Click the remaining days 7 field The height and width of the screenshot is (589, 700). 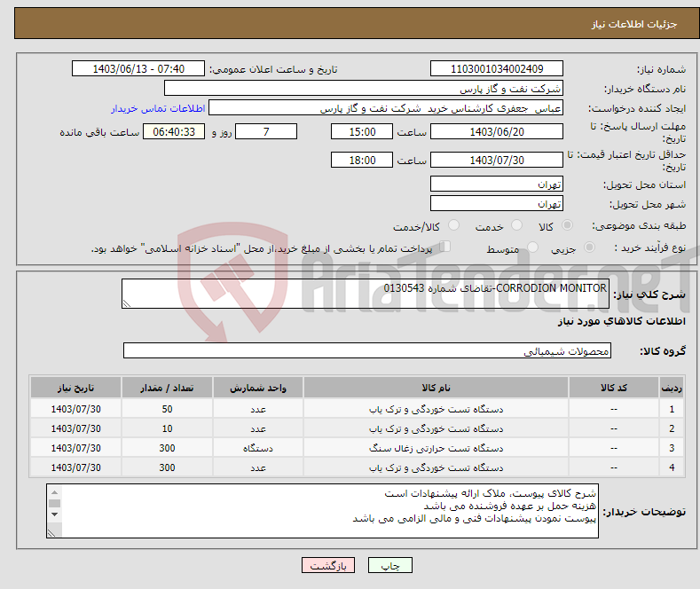[266, 131]
